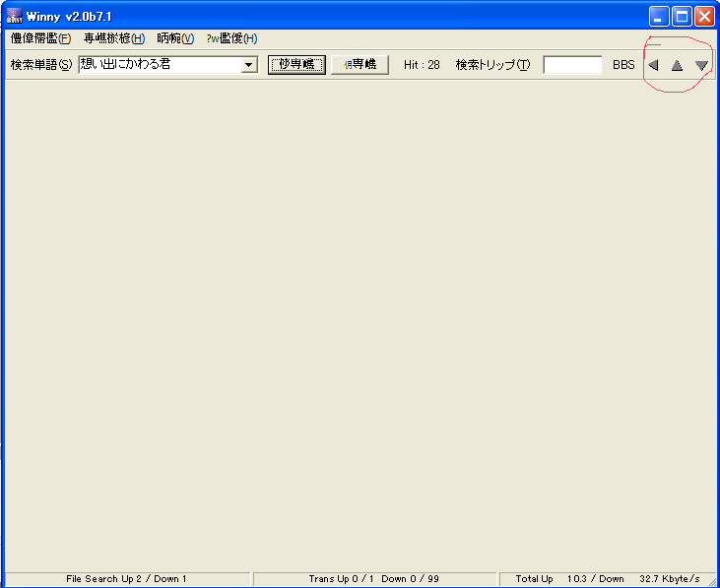Image resolution: width=720 pixels, height=588 pixels.
Task: Maximize the Winny window
Action: click(x=682, y=17)
